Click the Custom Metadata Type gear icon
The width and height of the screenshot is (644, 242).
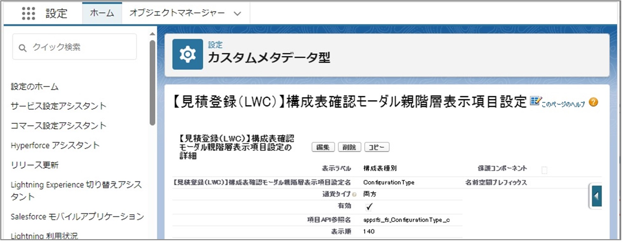point(187,54)
